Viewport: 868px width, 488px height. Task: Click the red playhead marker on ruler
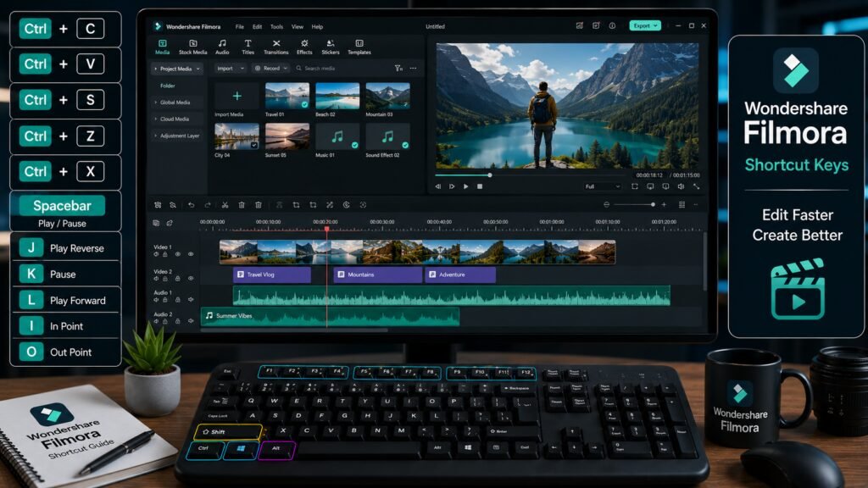click(x=326, y=228)
